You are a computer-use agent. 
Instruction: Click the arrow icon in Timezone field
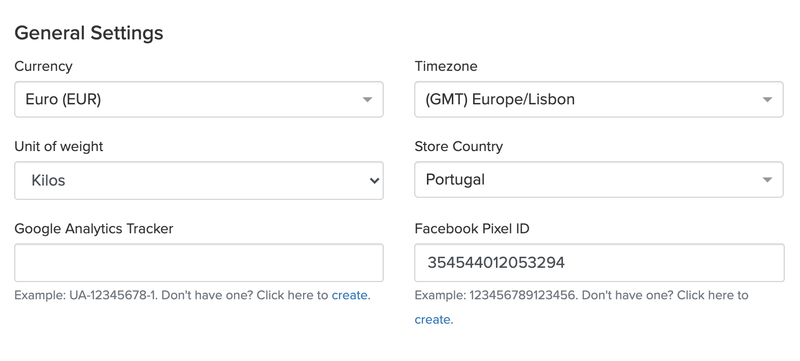pyautogui.click(x=767, y=100)
